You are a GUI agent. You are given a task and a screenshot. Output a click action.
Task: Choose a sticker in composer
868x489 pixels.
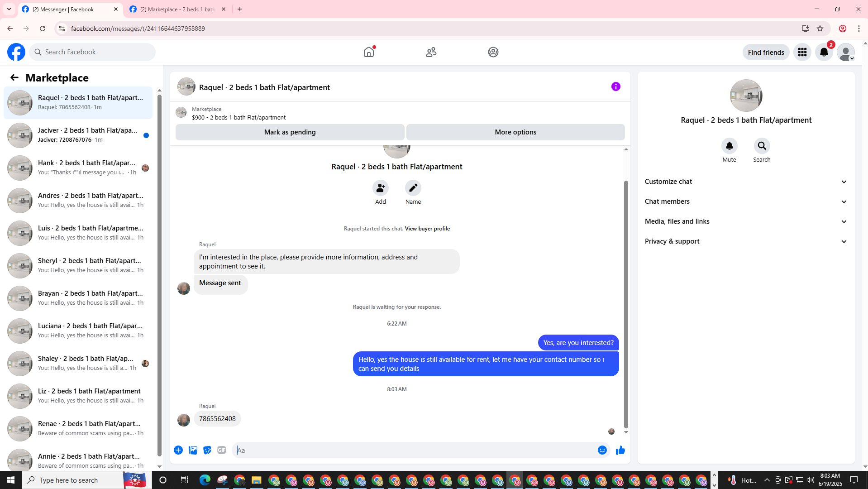pos(207,450)
